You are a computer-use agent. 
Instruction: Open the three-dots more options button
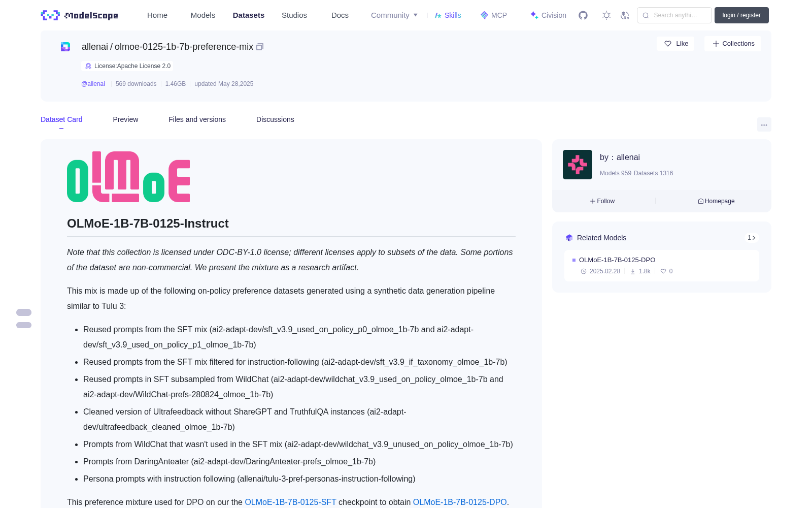coord(764,124)
